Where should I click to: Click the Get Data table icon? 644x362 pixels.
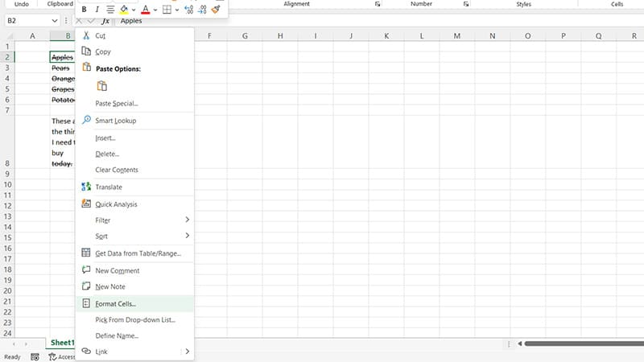[86, 253]
